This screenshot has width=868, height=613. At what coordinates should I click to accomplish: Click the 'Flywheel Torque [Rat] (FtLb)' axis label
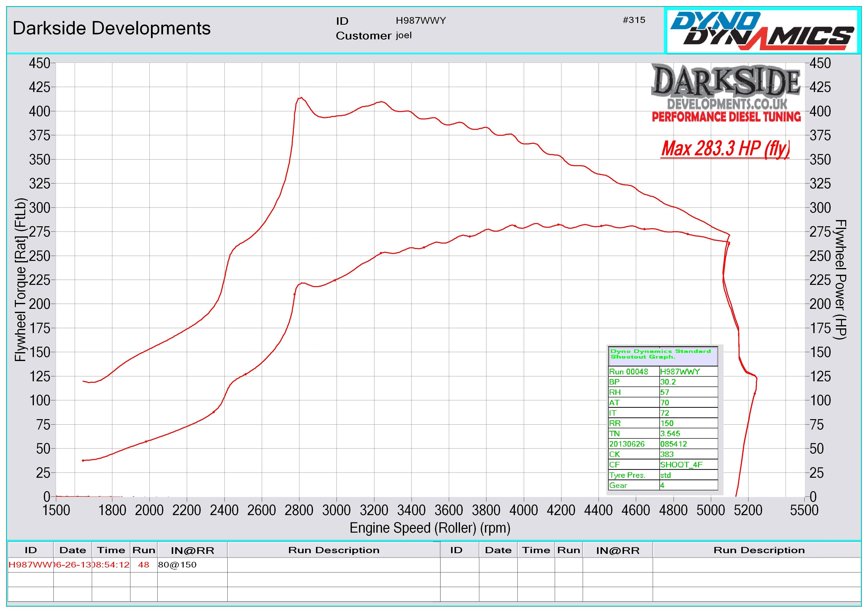tap(21, 280)
